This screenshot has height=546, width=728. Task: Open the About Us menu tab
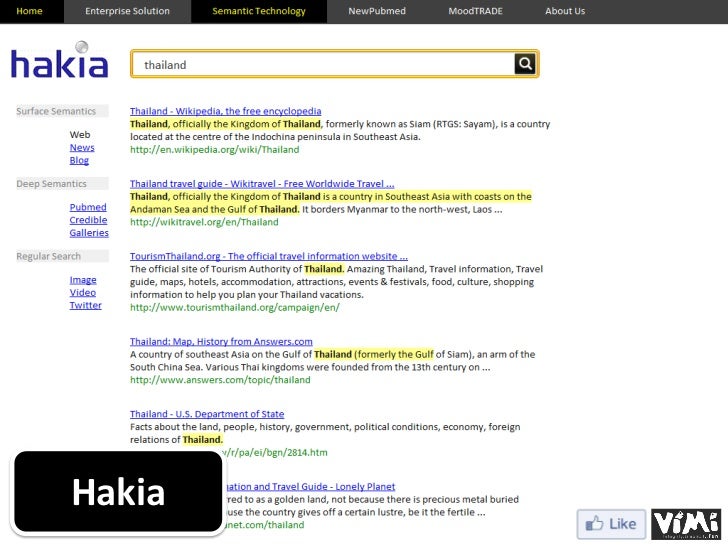[565, 11]
